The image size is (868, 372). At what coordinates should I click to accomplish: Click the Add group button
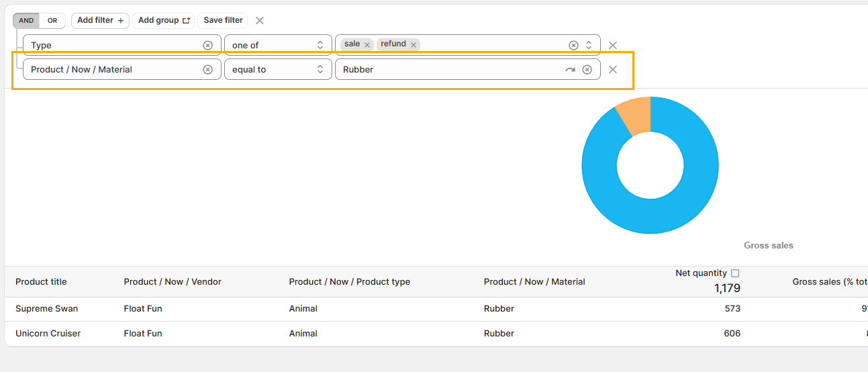pyautogui.click(x=164, y=20)
